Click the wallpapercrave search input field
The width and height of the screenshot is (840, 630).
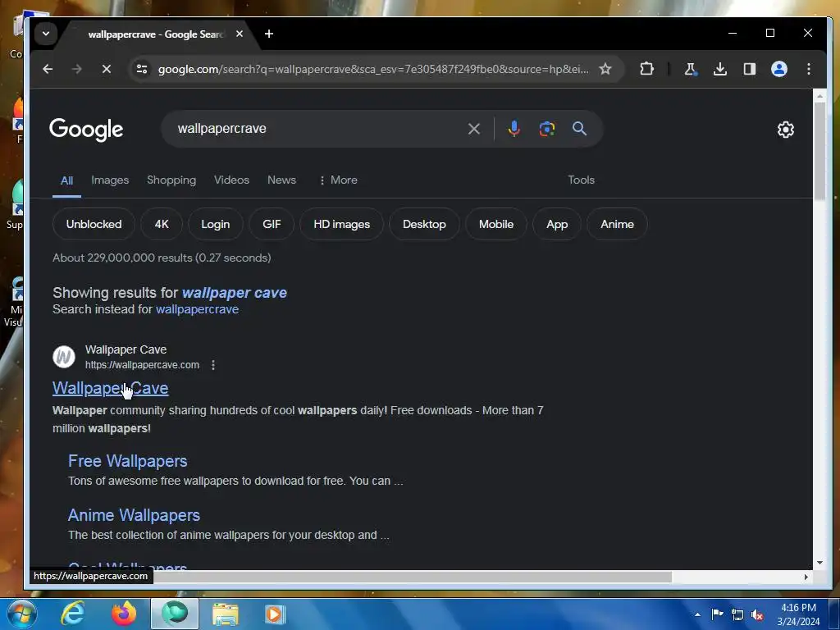click(x=319, y=129)
